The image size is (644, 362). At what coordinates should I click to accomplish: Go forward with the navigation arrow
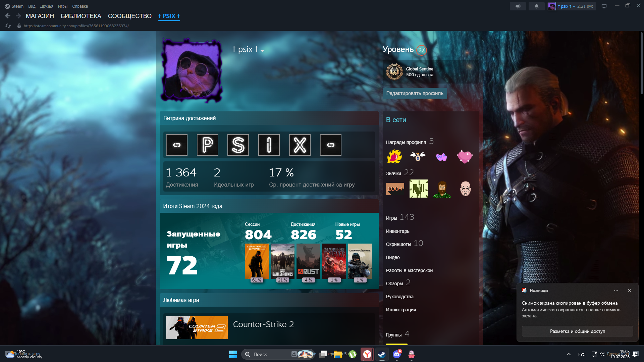(x=18, y=16)
